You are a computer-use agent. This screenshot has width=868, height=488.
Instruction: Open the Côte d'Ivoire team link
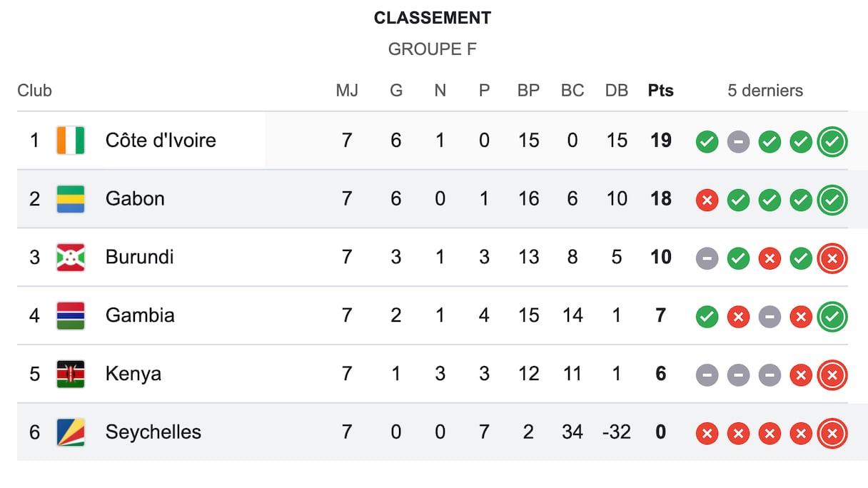(x=161, y=141)
